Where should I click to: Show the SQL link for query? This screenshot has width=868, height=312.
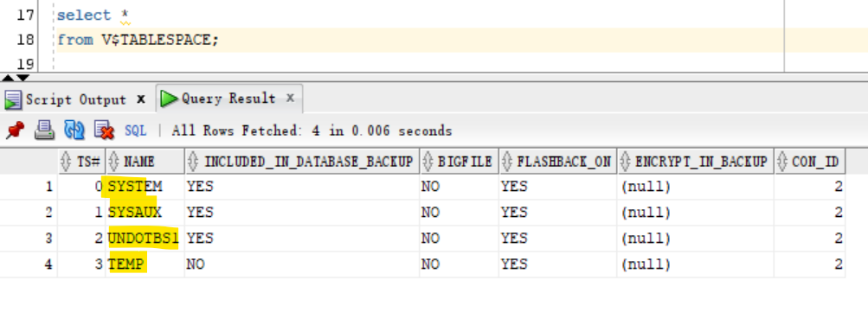click(135, 131)
